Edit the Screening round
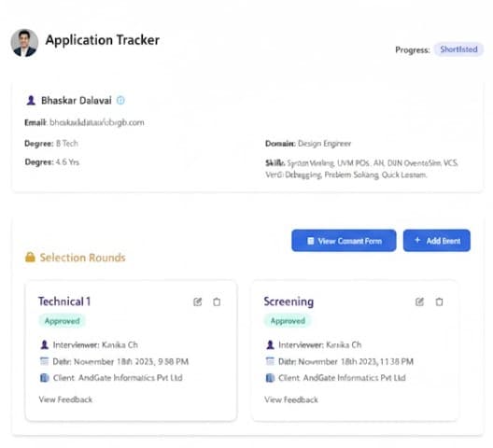 pyautogui.click(x=419, y=301)
